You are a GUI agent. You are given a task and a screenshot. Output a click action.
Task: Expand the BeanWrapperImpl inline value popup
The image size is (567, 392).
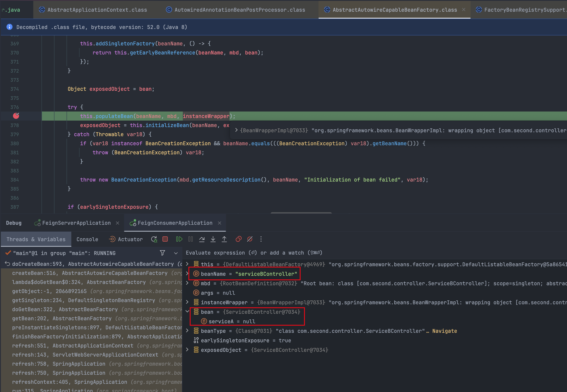click(236, 130)
